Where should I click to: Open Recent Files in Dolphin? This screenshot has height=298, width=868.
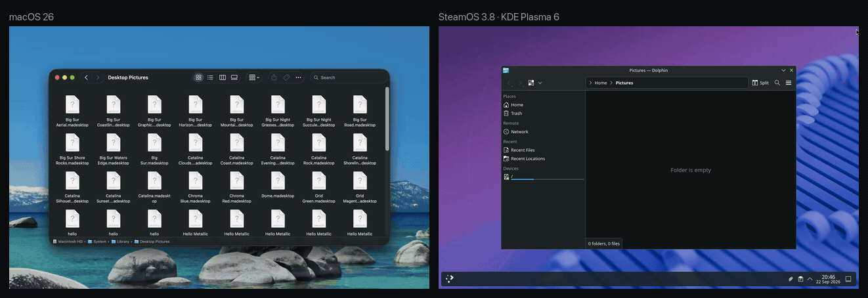click(543, 150)
